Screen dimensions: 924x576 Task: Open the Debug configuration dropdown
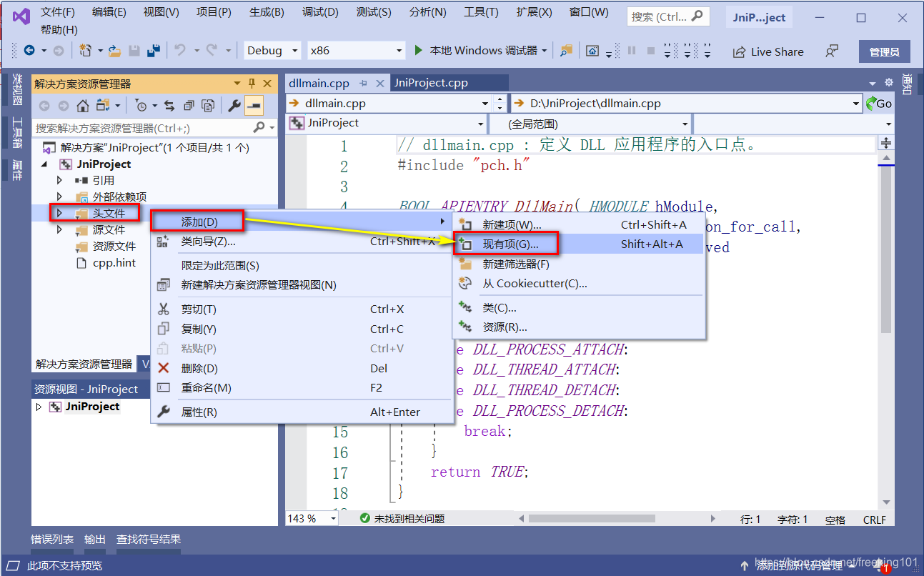tap(272, 51)
